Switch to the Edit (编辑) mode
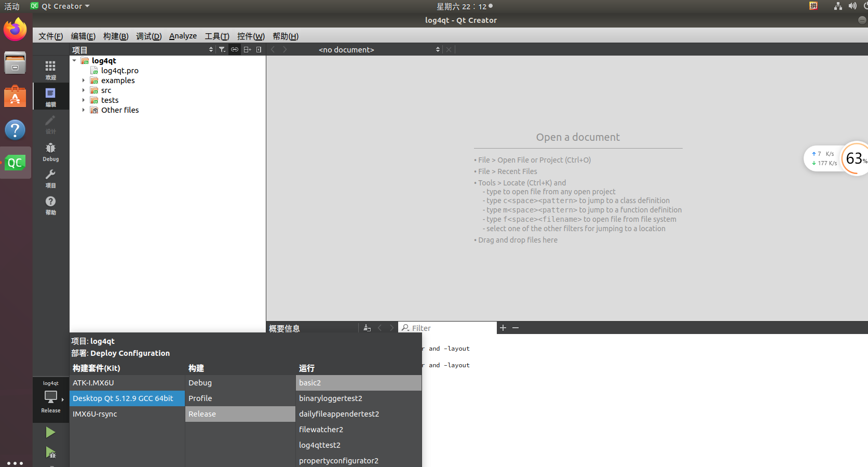The height and width of the screenshot is (467, 868). 50,97
